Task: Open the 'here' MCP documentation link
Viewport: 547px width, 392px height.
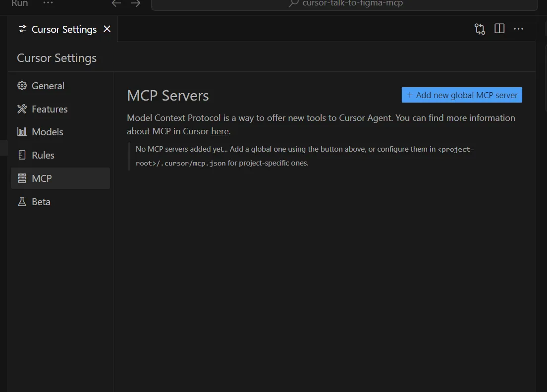Action: (220, 131)
